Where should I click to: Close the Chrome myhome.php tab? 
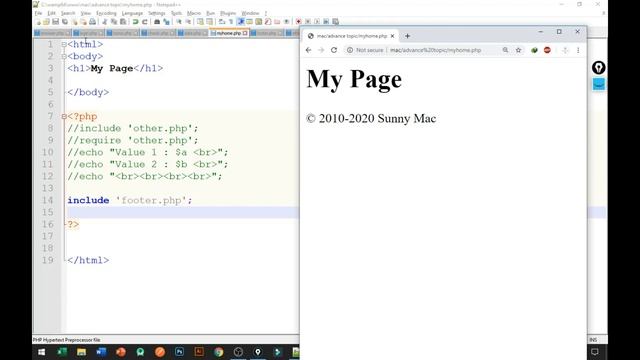point(392,36)
